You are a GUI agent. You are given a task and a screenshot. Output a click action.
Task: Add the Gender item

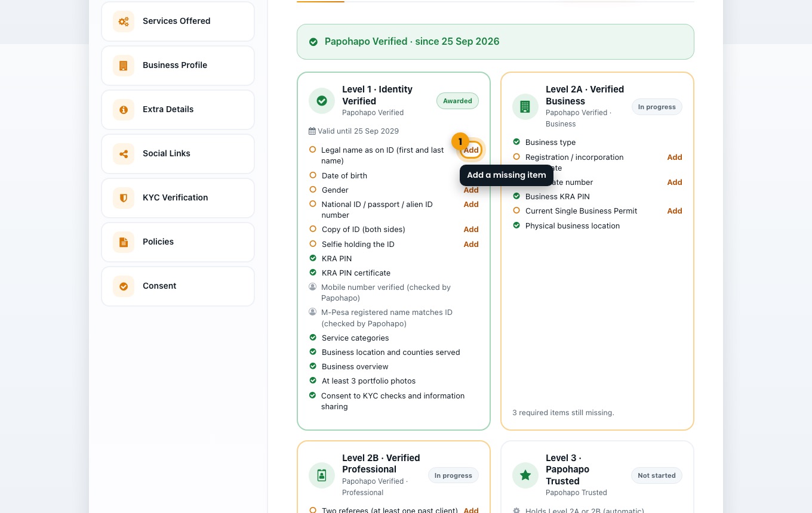pyautogui.click(x=471, y=190)
